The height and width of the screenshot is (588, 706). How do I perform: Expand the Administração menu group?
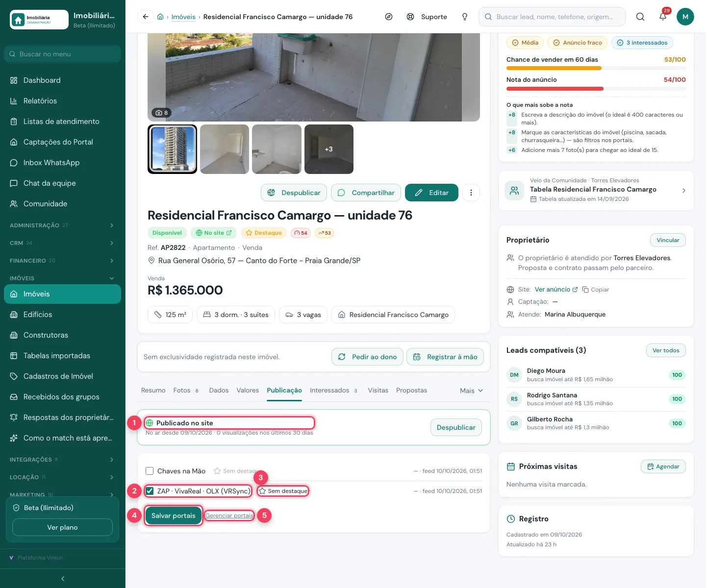(63, 225)
